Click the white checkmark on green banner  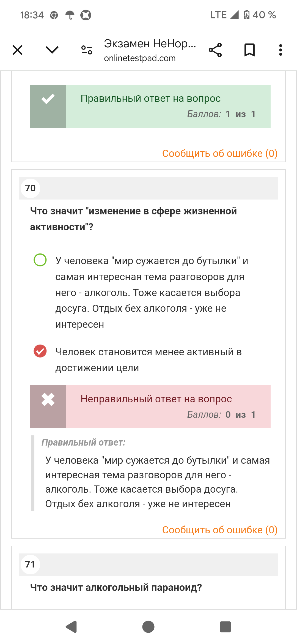[x=48, y=99]
